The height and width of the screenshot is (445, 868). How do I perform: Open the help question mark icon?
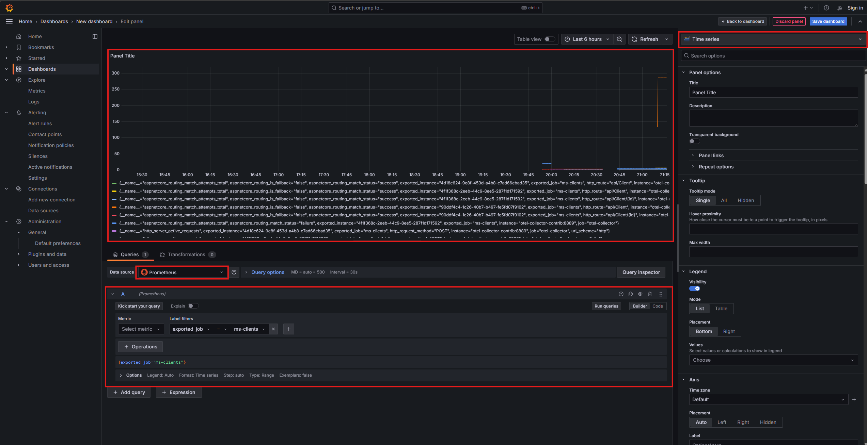[826, 8]
